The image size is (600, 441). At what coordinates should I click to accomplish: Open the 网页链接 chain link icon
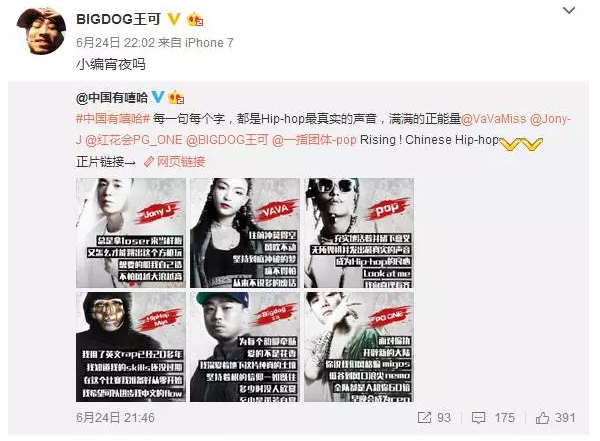(x=148, y=162)
